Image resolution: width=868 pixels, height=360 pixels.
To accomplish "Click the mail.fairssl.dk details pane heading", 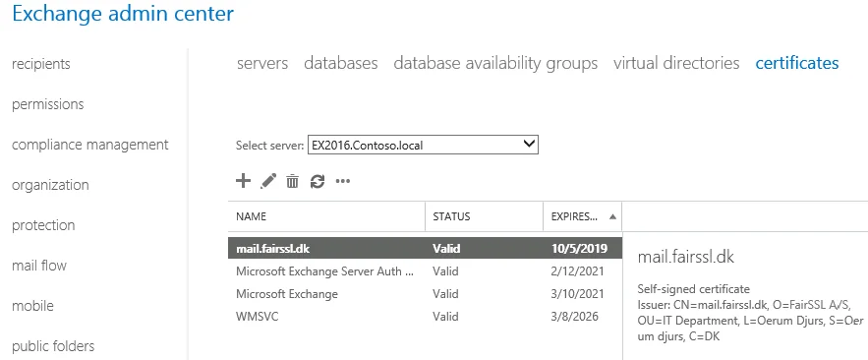I will pos(686,257).
